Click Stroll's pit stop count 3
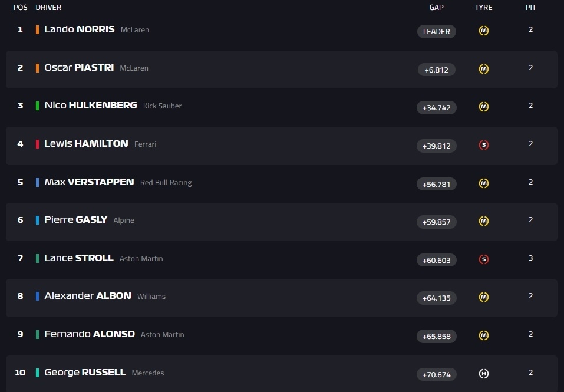 click(x=530, y=258)
